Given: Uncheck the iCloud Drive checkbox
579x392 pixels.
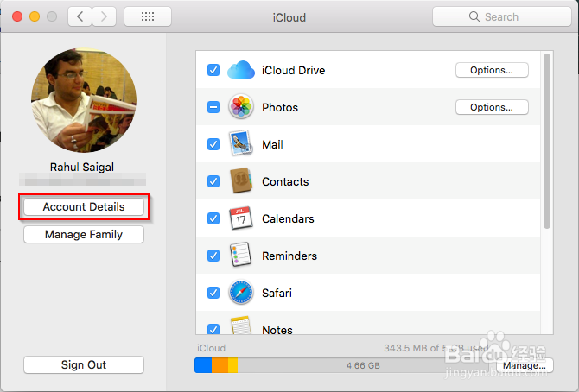Looking at the screenshot, I should coord(213,70).
